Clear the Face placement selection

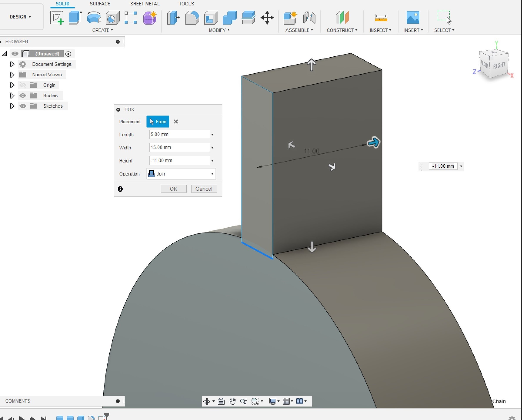[x=176, y=122]
